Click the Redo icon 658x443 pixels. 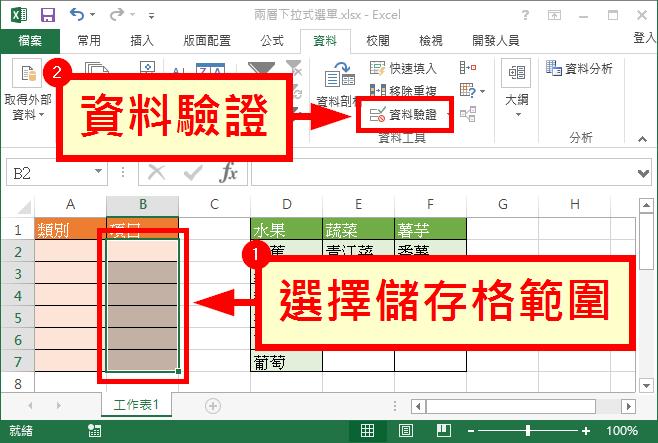[x=117, y=15]
